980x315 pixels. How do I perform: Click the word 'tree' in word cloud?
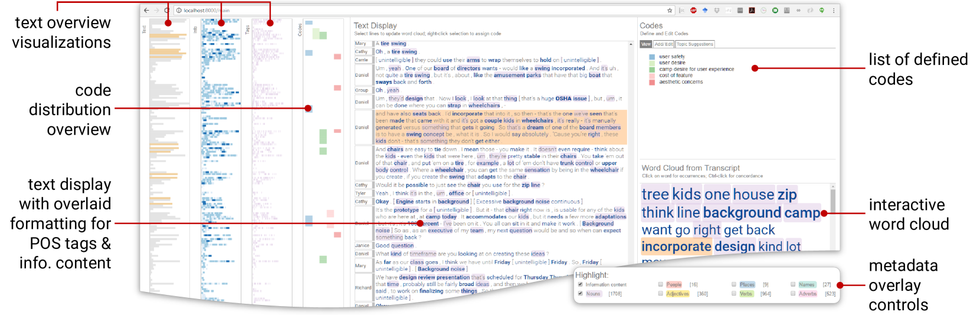click(655, 194)
